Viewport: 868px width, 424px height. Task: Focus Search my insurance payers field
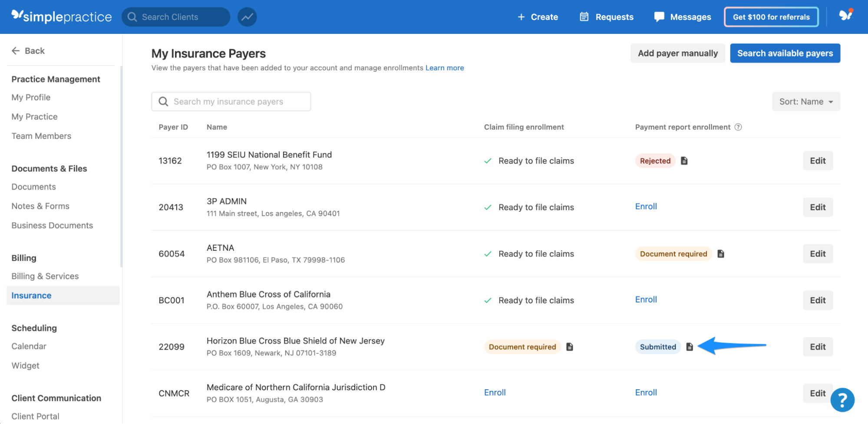coord(231,102)
